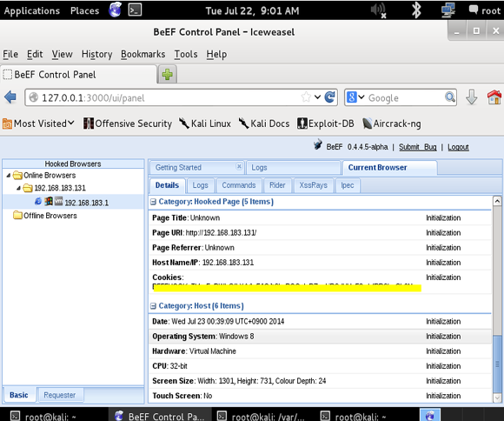This screenshot has width=504, height=421.
Task: Go back with the blue arrow
Action: tap(10, 97)
